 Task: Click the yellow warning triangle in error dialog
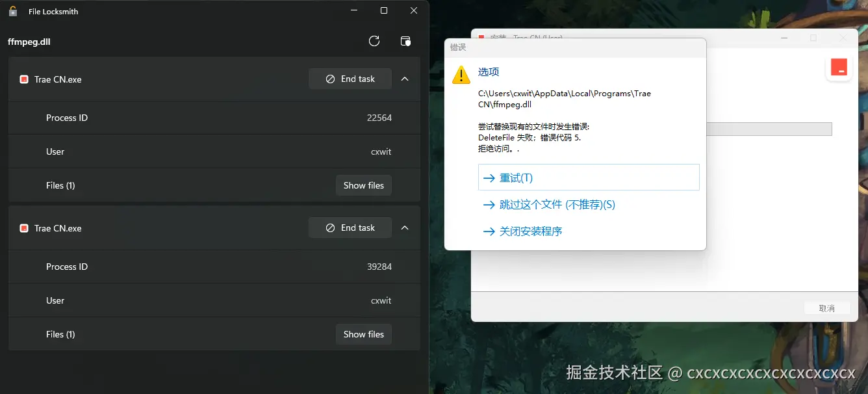[461, 75]
